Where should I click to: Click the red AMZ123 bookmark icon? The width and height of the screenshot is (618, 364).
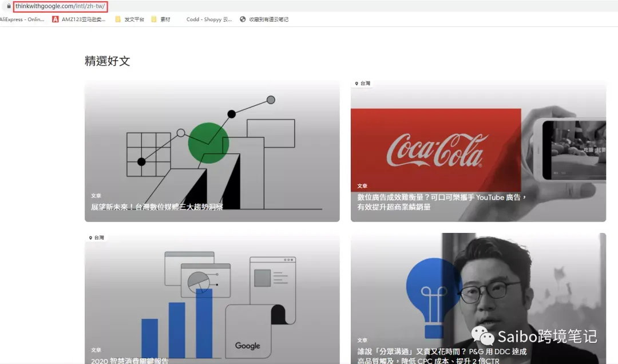[55, 19]
